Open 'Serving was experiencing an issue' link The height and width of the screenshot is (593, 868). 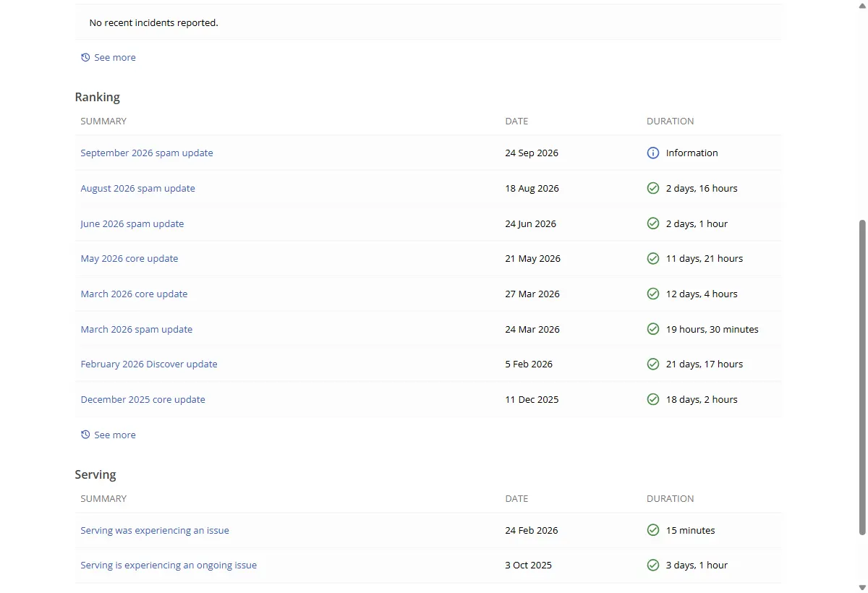155,530
